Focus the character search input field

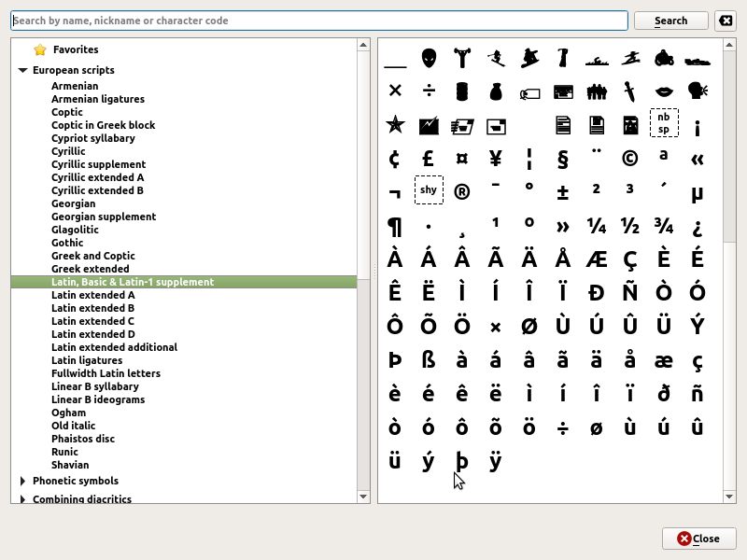[x=317, y=21]
